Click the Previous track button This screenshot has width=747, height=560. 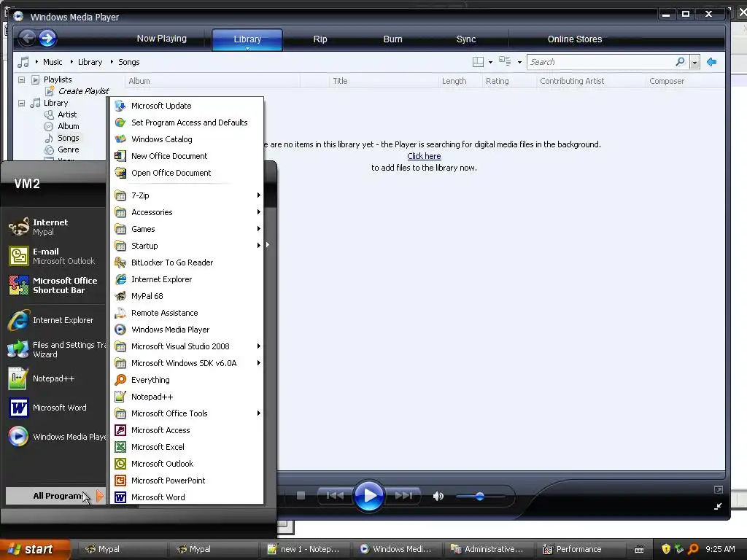tap(335, 496)
